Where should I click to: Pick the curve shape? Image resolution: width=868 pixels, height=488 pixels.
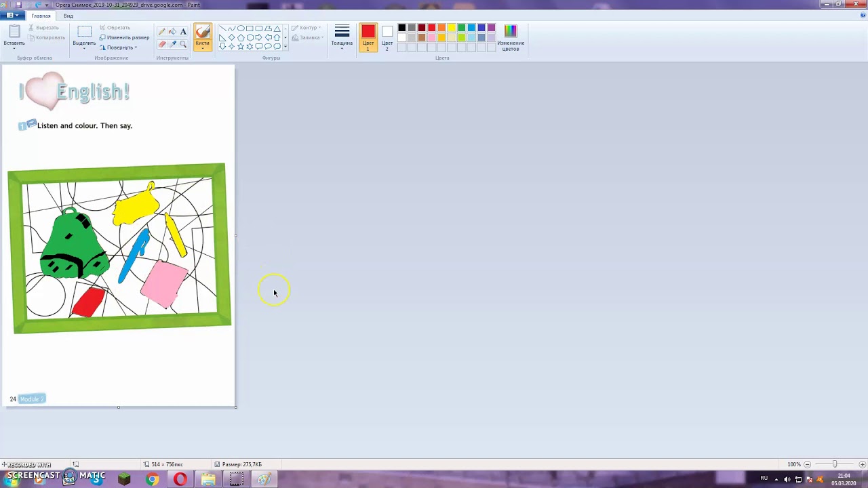coord(232,28)
